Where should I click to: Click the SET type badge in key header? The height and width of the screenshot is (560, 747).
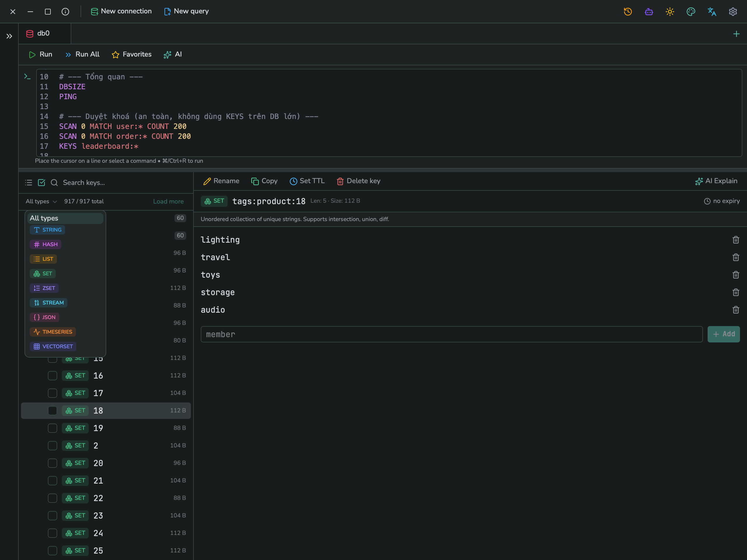pos(214,201)
